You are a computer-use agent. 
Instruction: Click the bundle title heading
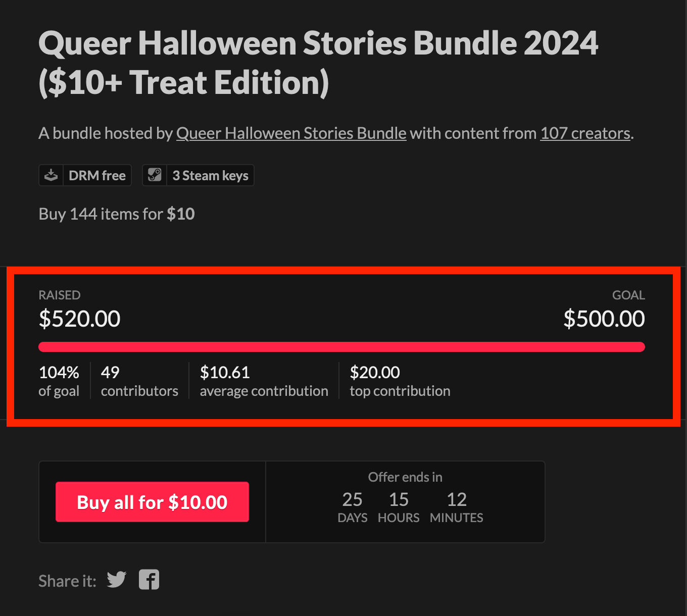(318, 63)
